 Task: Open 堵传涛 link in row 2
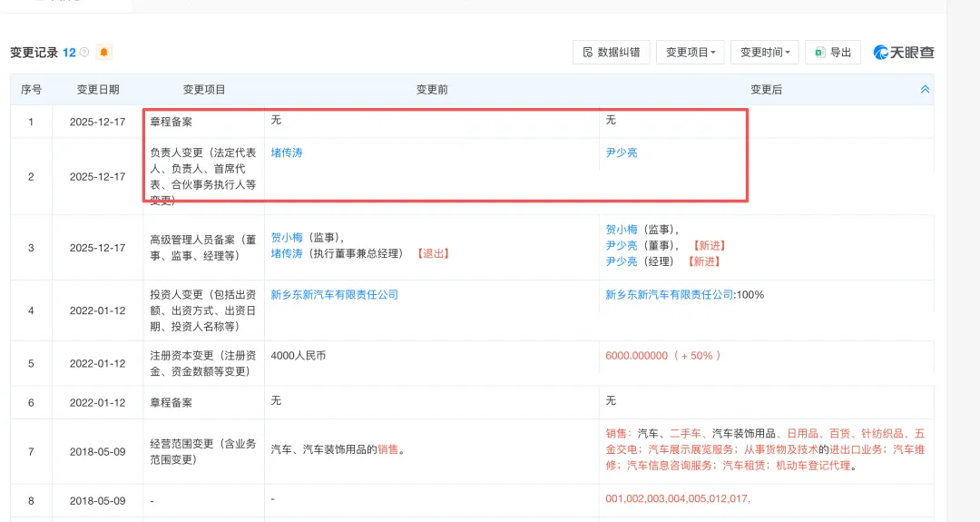(x=287, y=153)
